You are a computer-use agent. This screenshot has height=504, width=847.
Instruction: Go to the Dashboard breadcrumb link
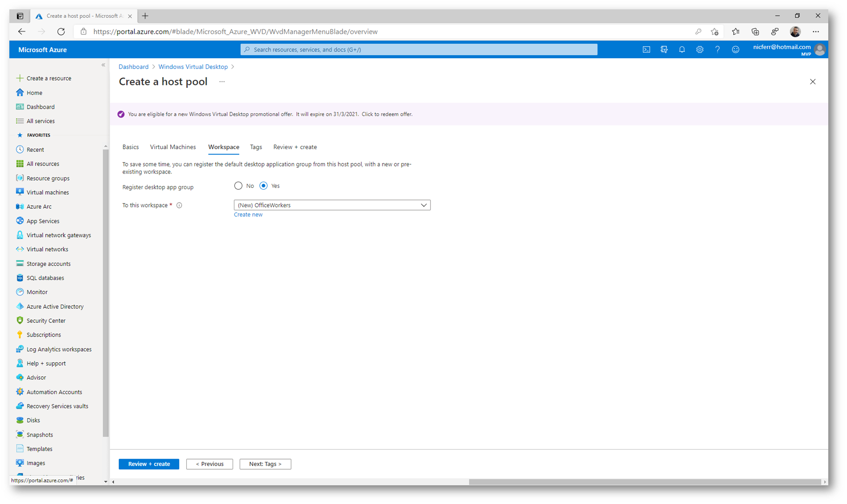click(134, 67)
